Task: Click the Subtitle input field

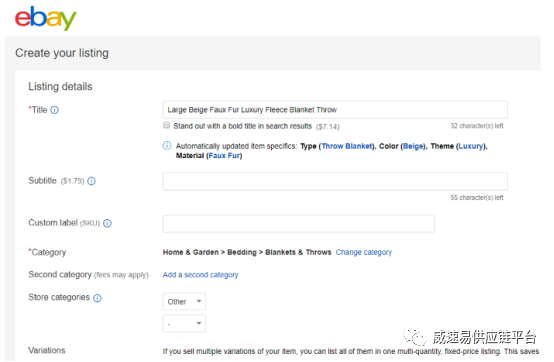Action: tap(335, 182)
